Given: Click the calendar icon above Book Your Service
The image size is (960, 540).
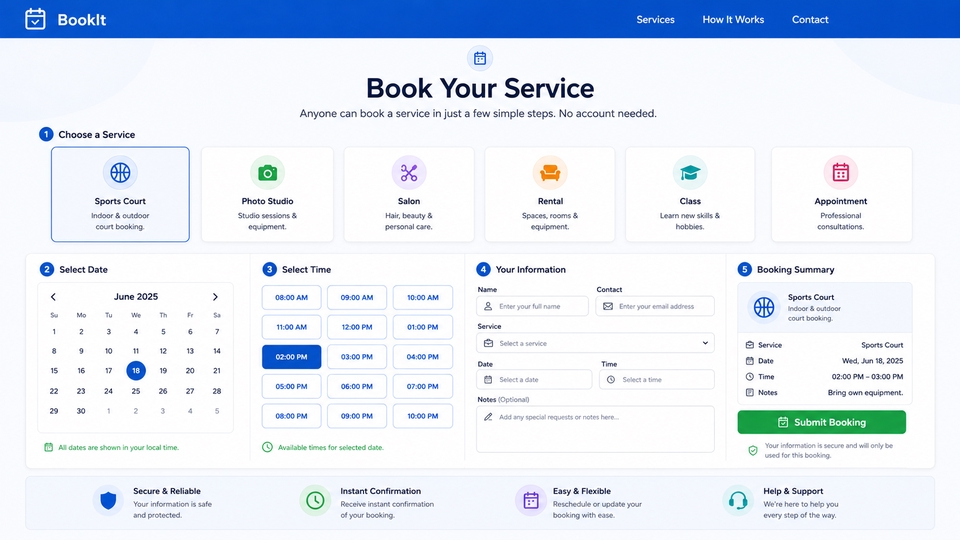Looking at the screenshot, I should (x=480, y=58).
